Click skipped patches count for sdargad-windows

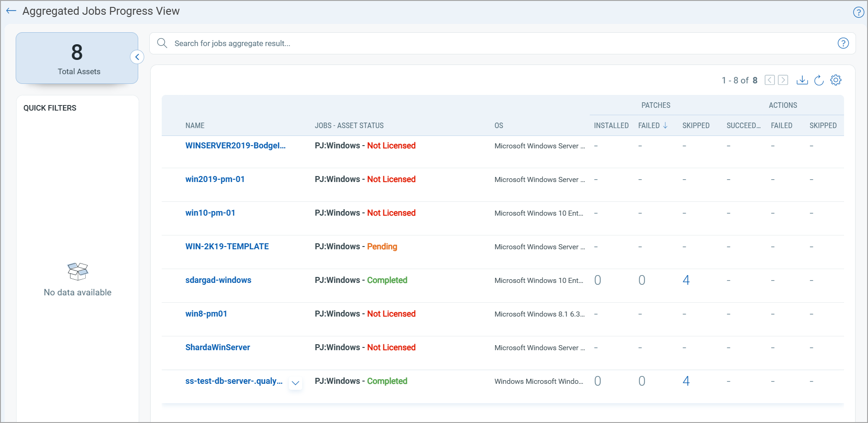pos(686,280)
